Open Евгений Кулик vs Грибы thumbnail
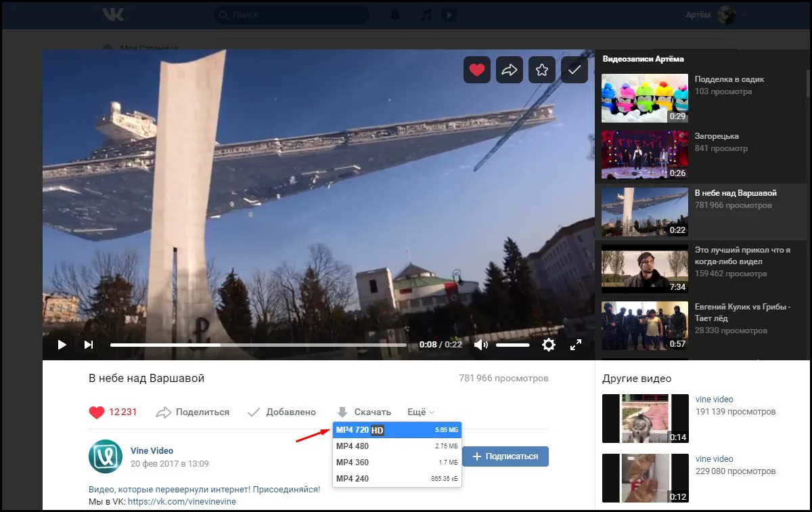812x512 pixels. coord(645,326)
